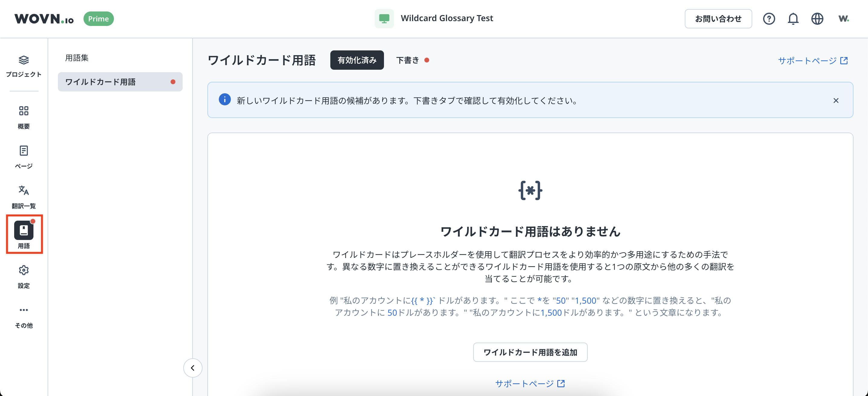Open the W. account menu
The height and width of the screenshot is (396, 868).
click(x=843, y=18)
